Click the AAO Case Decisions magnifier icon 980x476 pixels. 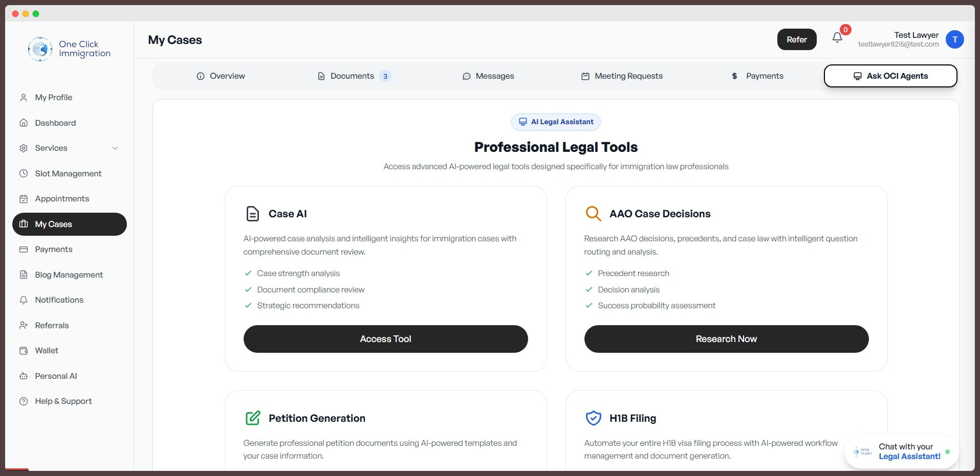593,213
